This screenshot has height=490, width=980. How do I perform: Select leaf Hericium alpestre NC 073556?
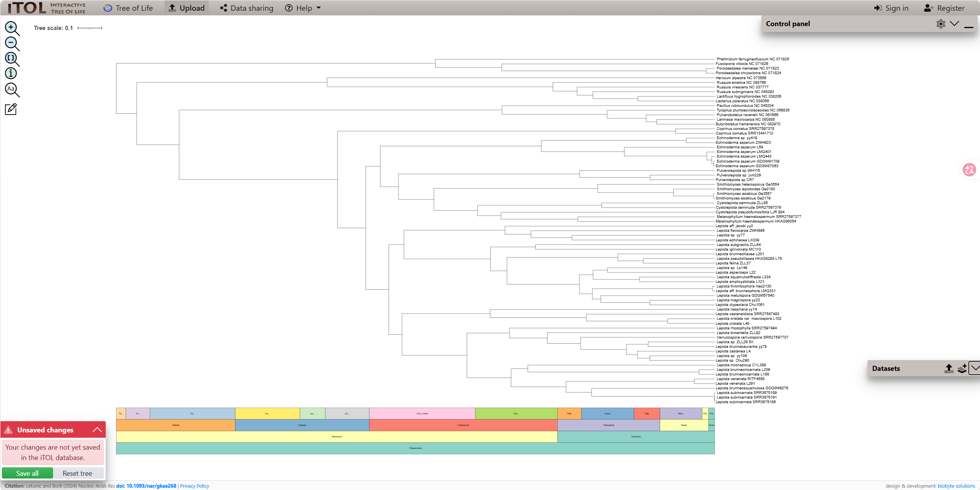pyautogui.click(x=741, y=78)
